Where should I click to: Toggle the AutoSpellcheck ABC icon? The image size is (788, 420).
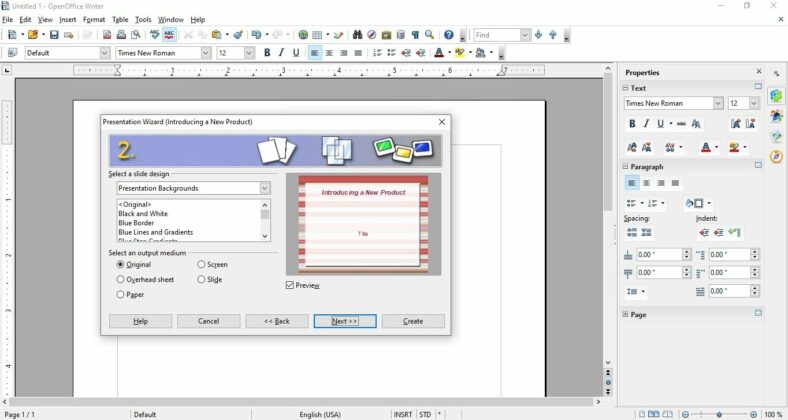tap(169, 35)
